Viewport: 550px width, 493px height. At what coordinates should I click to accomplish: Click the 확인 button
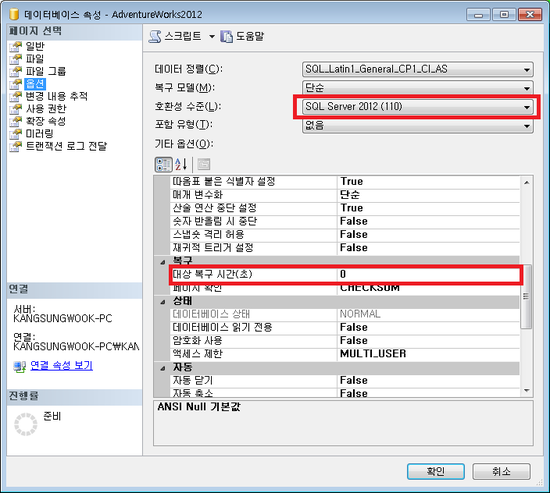click(436, 471)
